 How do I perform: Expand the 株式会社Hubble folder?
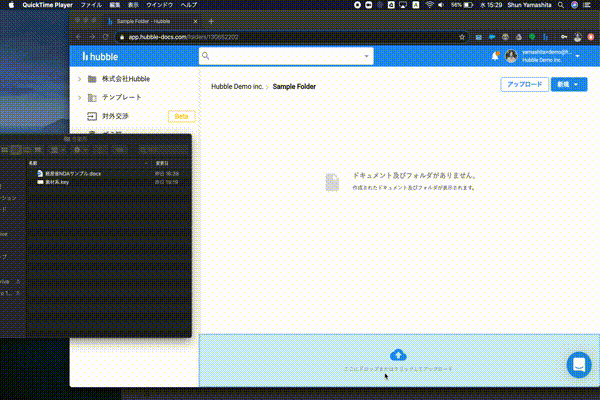(80, 79)
